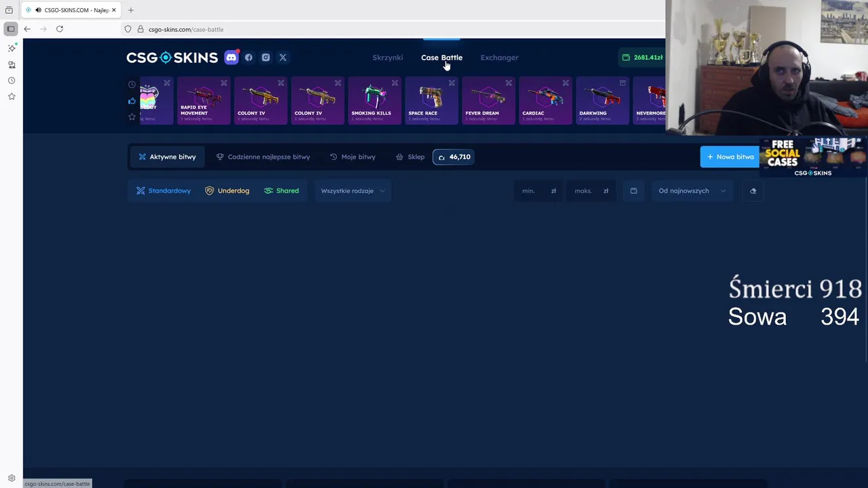
Task: Click battle icon on Space Race card
Action: coord(452,83)
